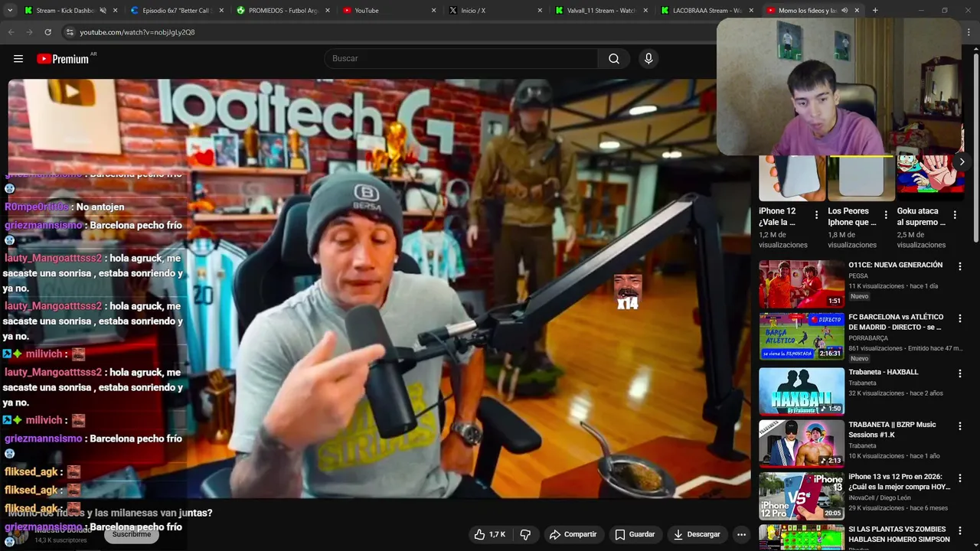
Task: Close the Momo los fideos tab
Action: [x=857, y=11]
